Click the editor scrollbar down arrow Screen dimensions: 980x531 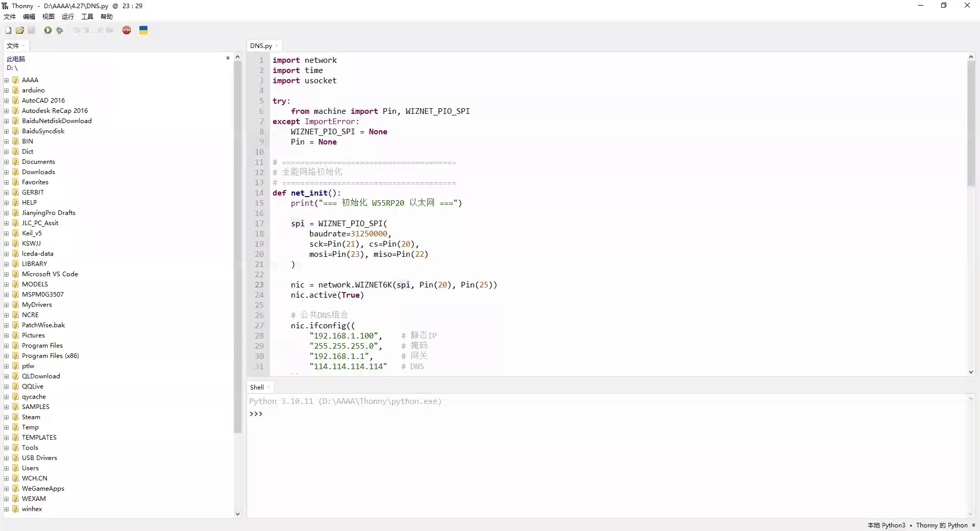pyautogui.click(x=971, y=372)
